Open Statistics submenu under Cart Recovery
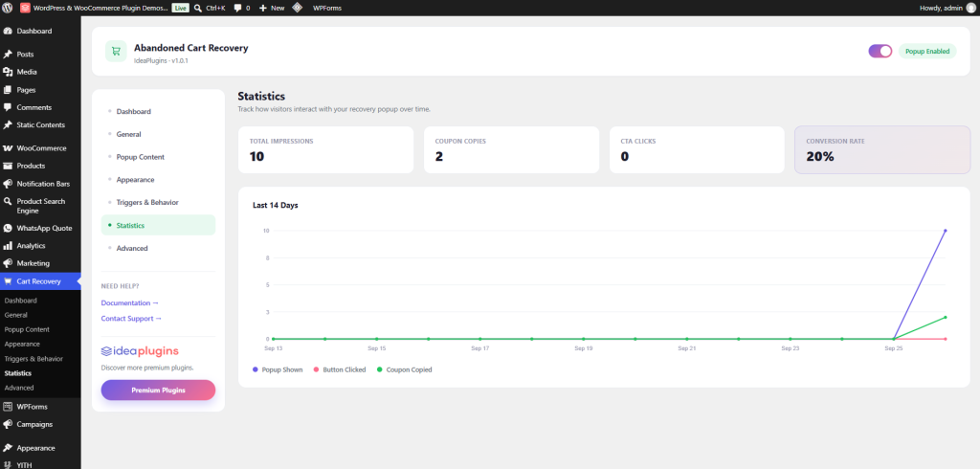 (x=17, y=373)
